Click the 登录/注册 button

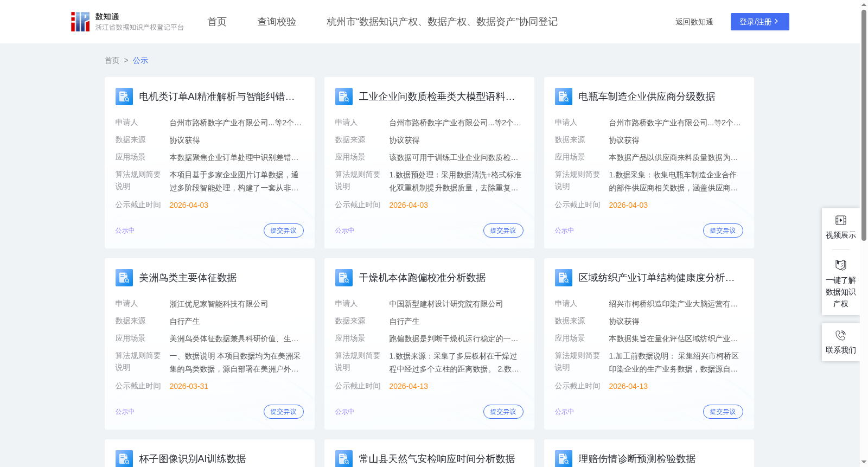759,22
